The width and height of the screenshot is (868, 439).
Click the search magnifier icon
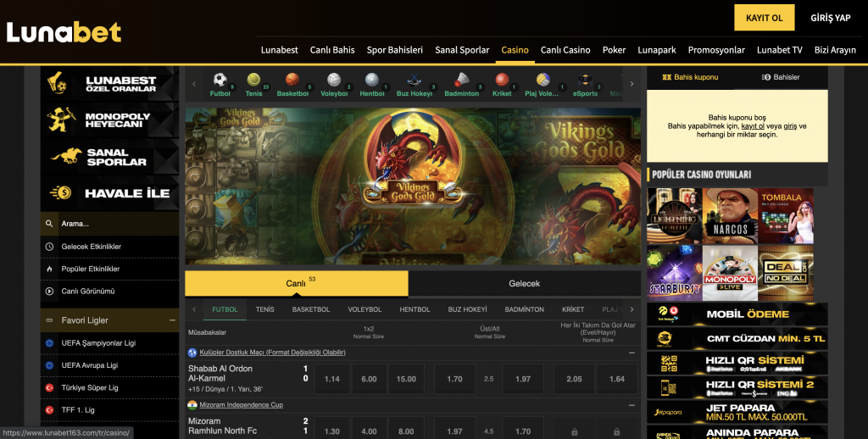pos(49,224)
